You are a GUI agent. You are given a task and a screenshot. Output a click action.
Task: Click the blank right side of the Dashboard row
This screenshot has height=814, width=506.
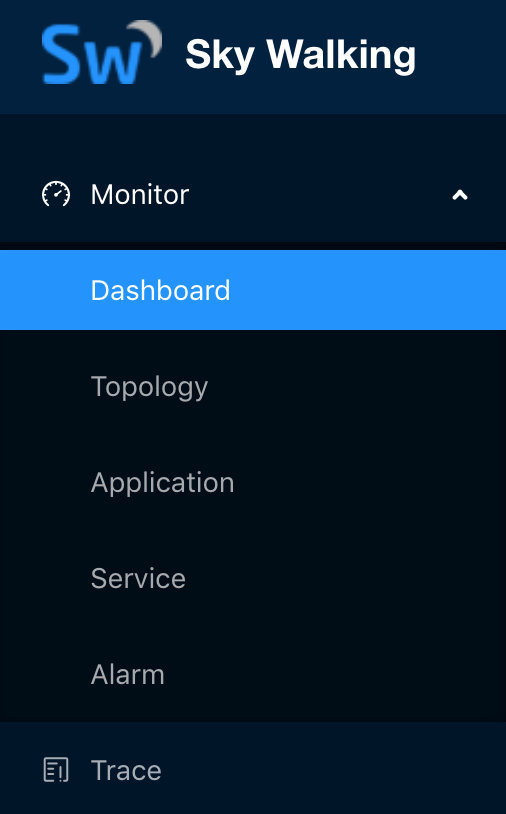point(368,290)
